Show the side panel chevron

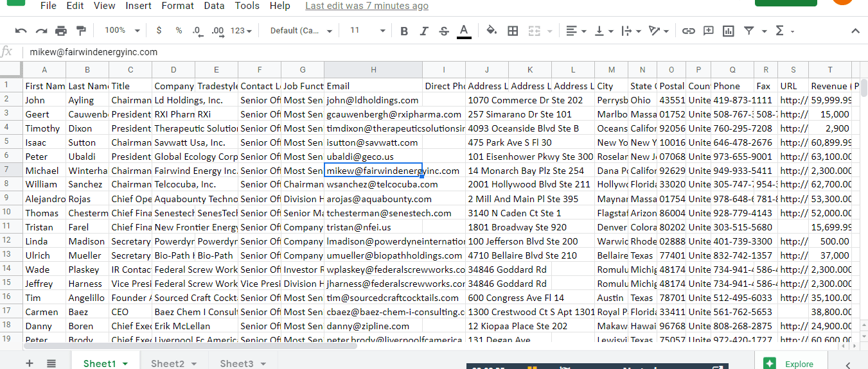coord(848,365)
